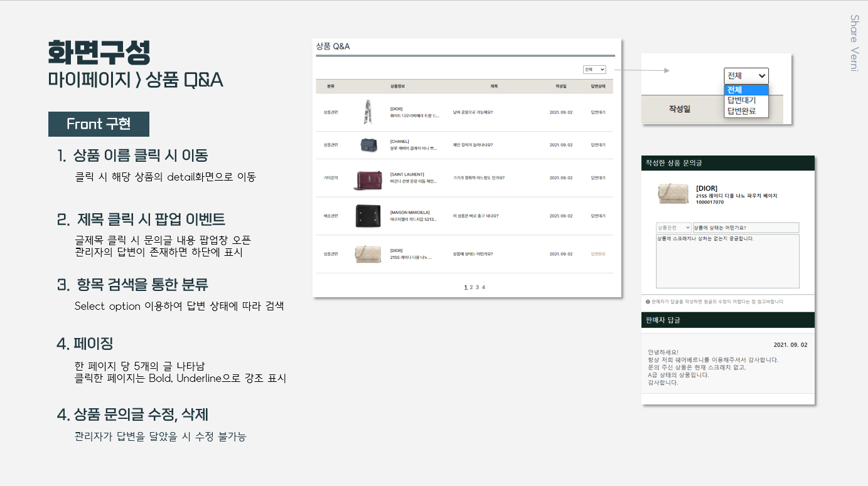
Task: Click beige DIOR bag image in inquiry popup
Action: [673, 194]
